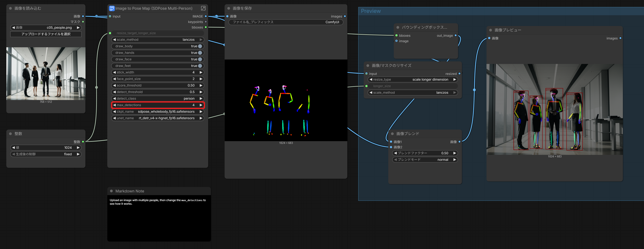Viewport: 644px width, 249px height.
Task: Click the blue Image to Pose Map node icon
Action: click(x=112, y=8)
